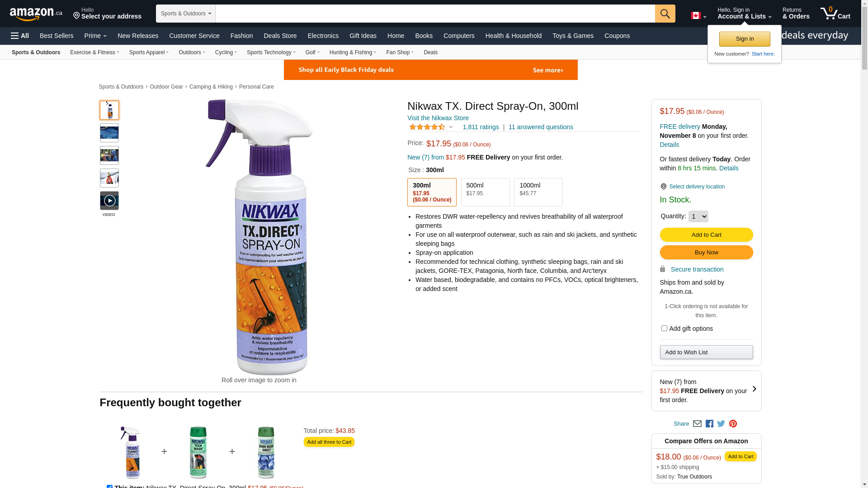Open the All hamburger menu
The height and width of the screenshot is (488, 868).
point(20,36)
